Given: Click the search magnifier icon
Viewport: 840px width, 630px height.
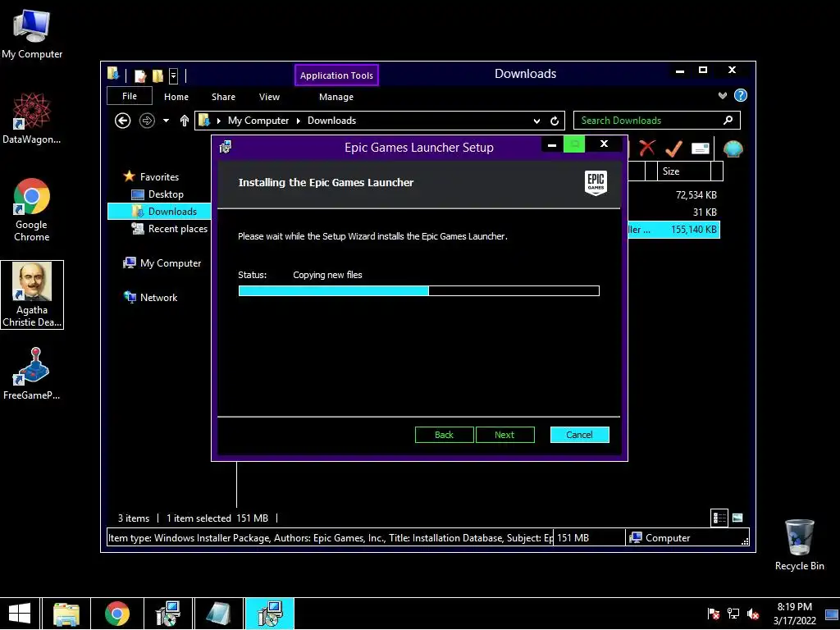Looking at the screenshot, I should (728, 120).
